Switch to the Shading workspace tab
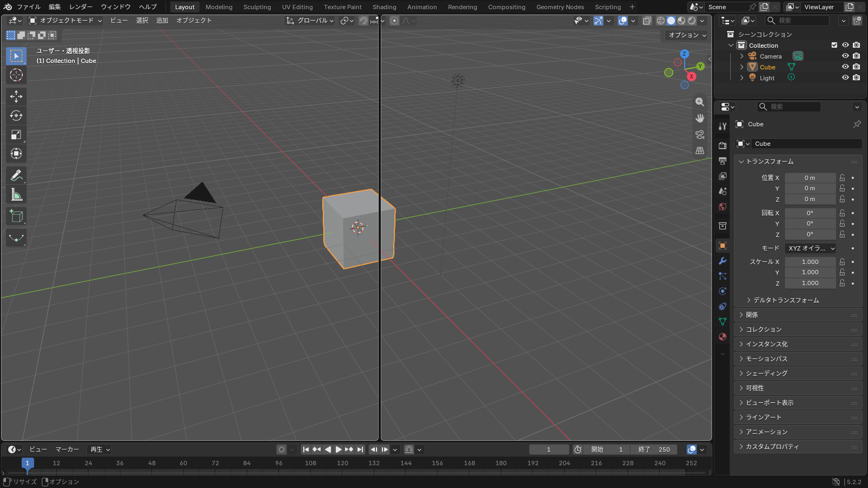 [384, 7]
